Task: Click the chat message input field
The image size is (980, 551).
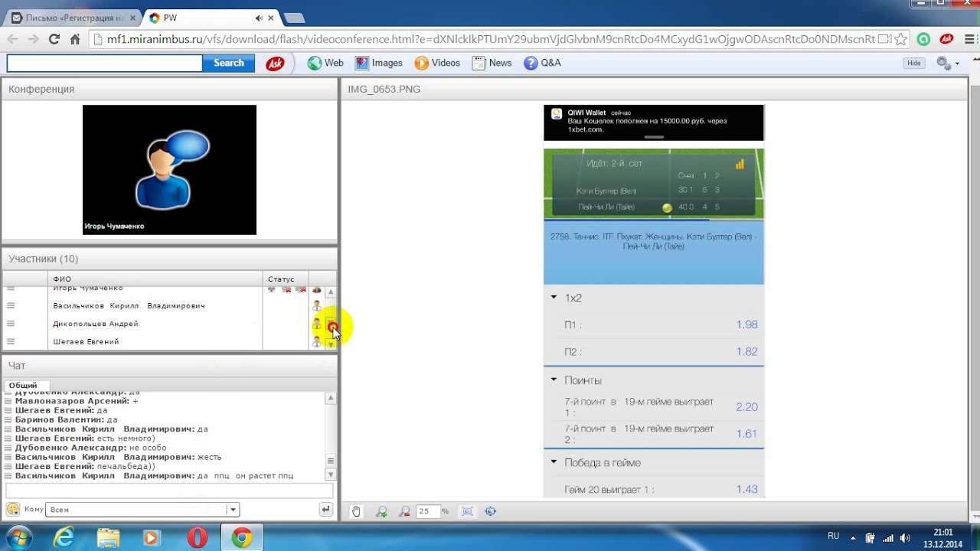Action: click(x=169, y=491)
